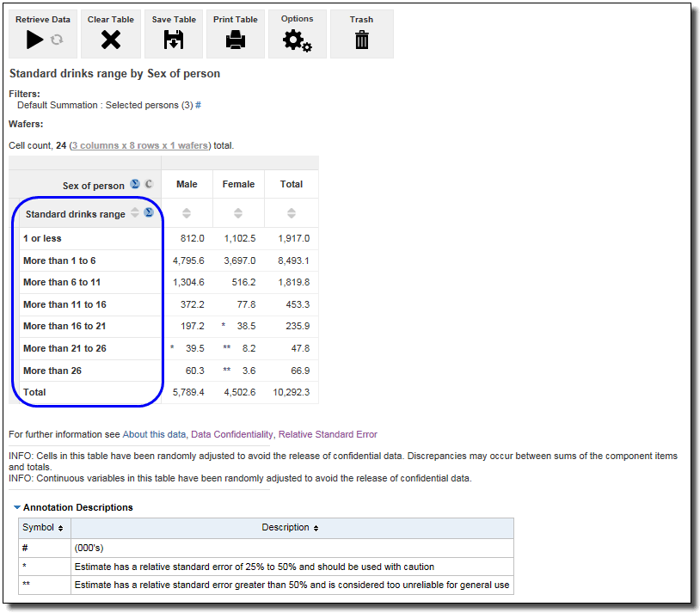
Task: Click the Retrieve Data play icon
Action: 34,40
